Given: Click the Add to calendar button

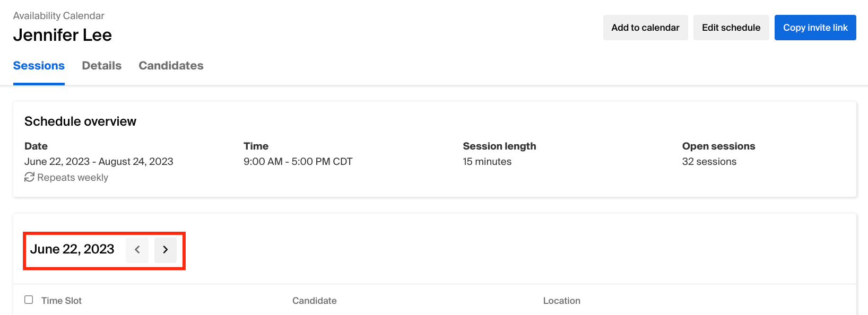Looking at the screenshot, I should coord(645,28).
